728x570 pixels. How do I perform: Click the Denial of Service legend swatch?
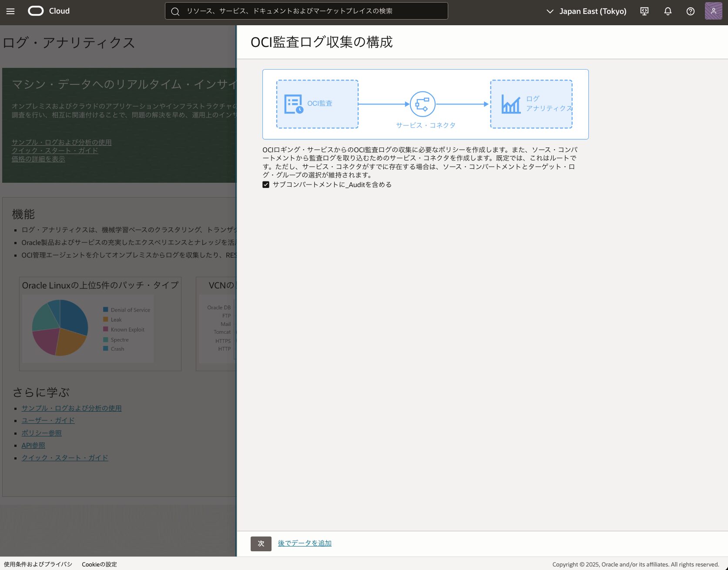[105, 310]
